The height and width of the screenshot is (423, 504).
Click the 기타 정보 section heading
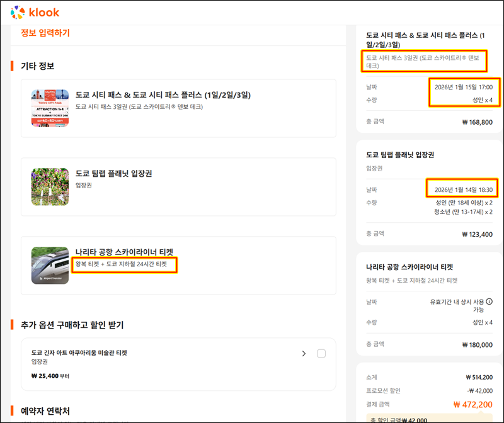pyautogui.click(x=38, y=66)
